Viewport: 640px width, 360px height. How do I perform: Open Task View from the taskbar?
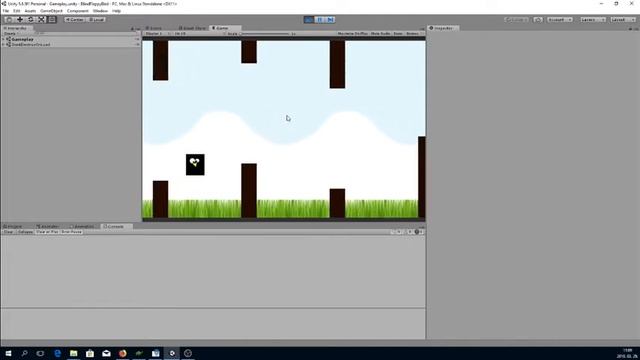tap(40, 353)
